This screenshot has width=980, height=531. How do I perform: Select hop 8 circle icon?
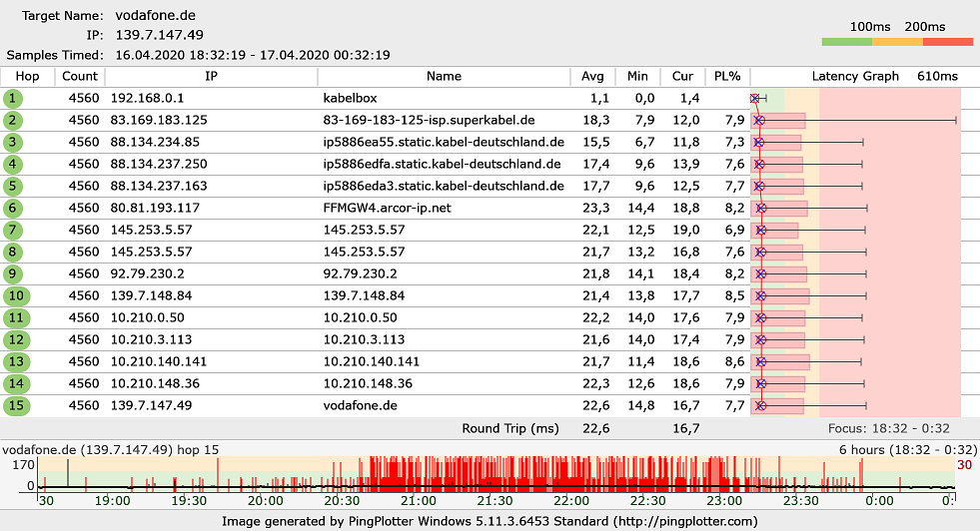13,252
